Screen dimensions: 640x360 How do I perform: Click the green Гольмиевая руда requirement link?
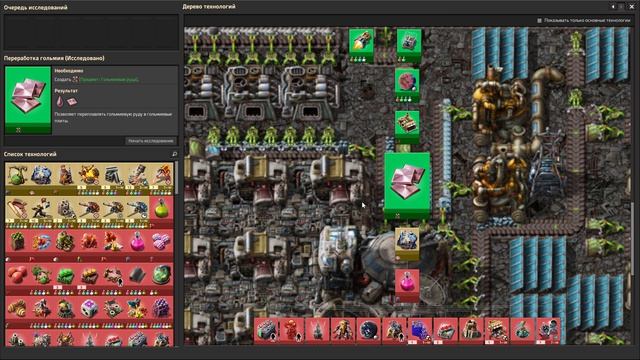109,80
